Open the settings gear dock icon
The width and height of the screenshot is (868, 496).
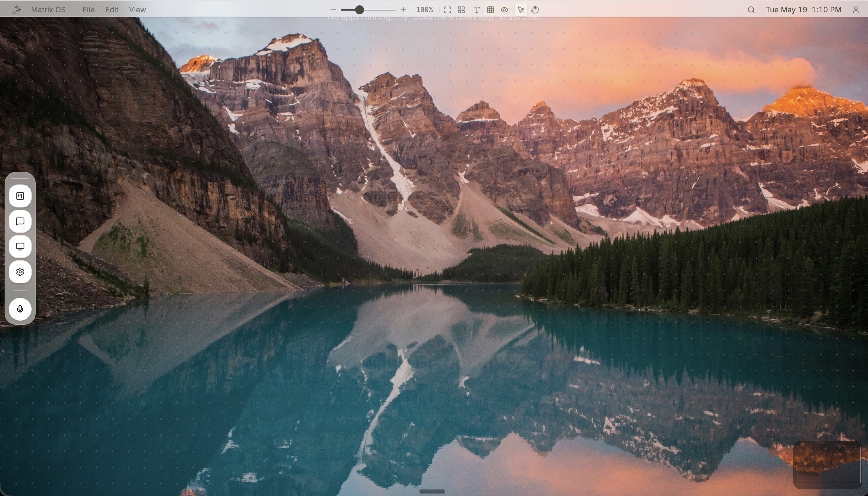pos(20,272)
